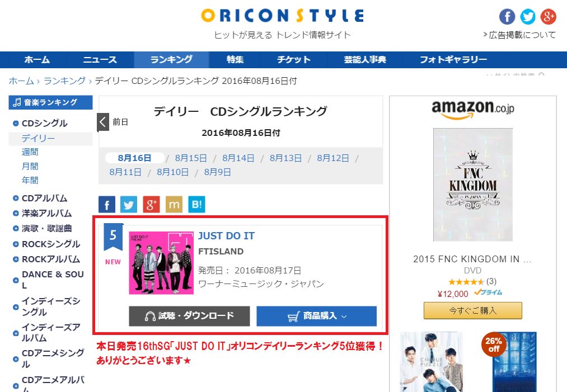Click the 試聴・ダウンロード button
The height and width of the screenshot is (392, 567).
click(189, 316)
